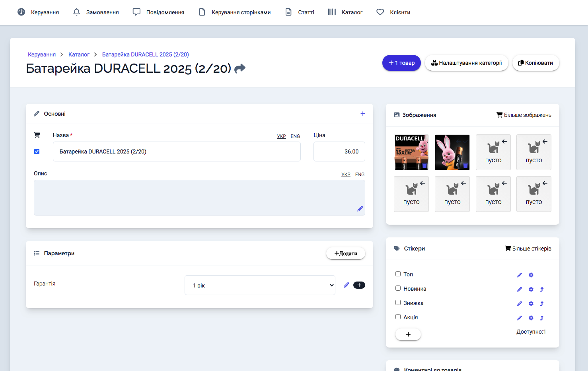This screenshot has height=371, width=588.
Task: Enable the Топ sticker checkbox
Action: click(x=398, y=274)
